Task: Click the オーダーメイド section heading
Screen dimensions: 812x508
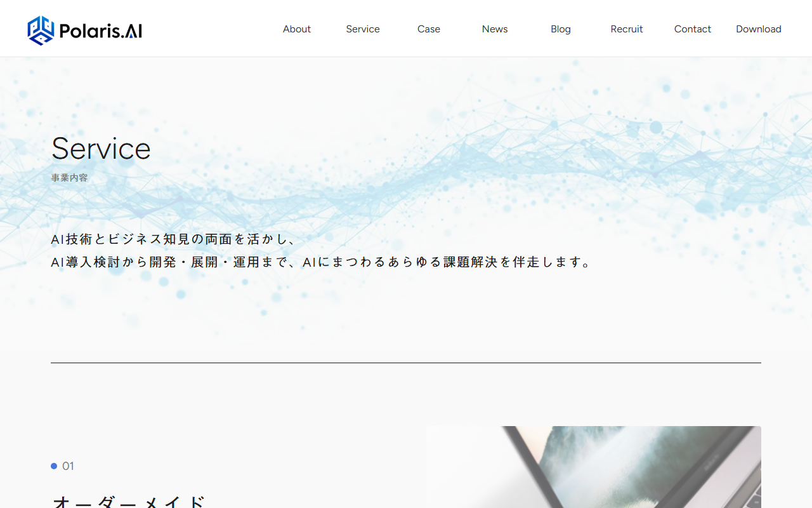Action: (129, 500)
